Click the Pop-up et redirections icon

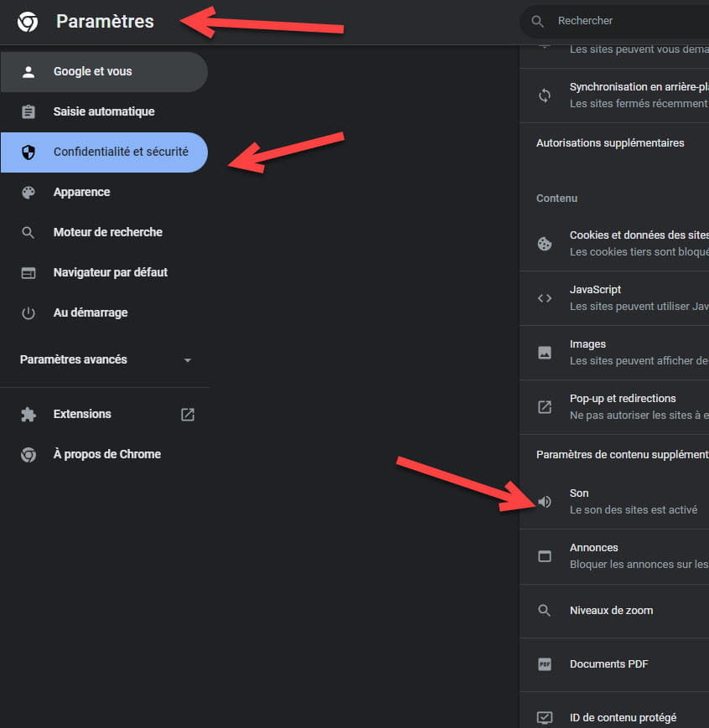point(545,407)
